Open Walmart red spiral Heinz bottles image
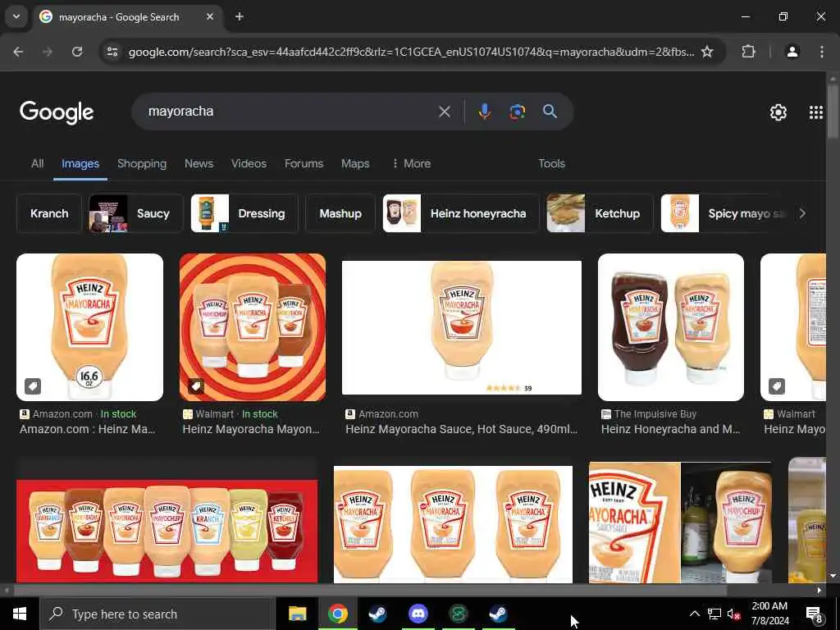This screenshot has height=630, width=840. pos(253,327)
